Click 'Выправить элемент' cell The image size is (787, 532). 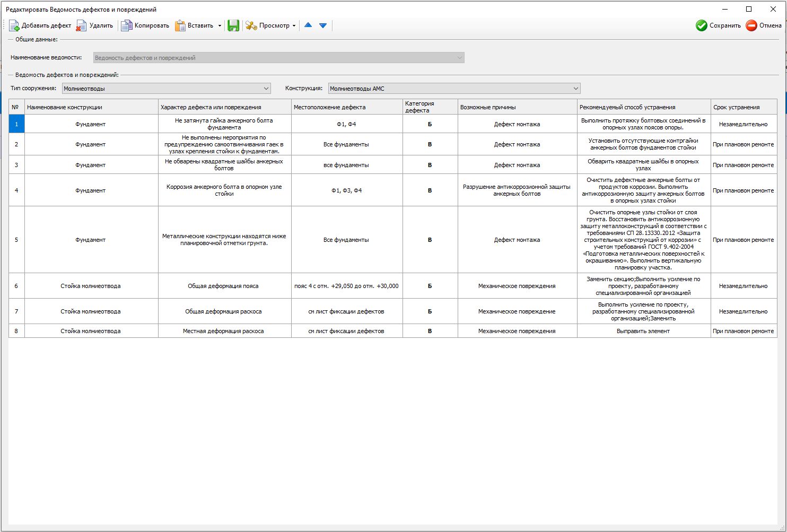644,331
